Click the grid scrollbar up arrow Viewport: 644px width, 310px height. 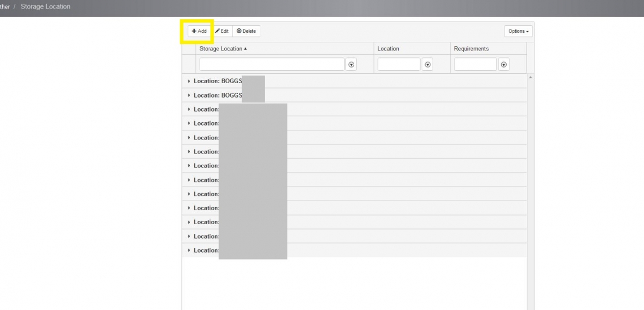pyautogui.click(x=530, y=78)
